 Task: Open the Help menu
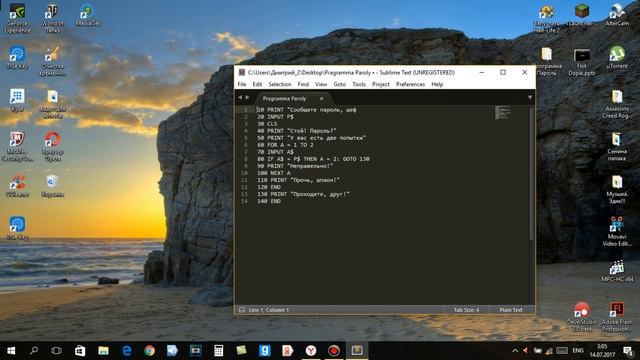[x=437, y=84]
